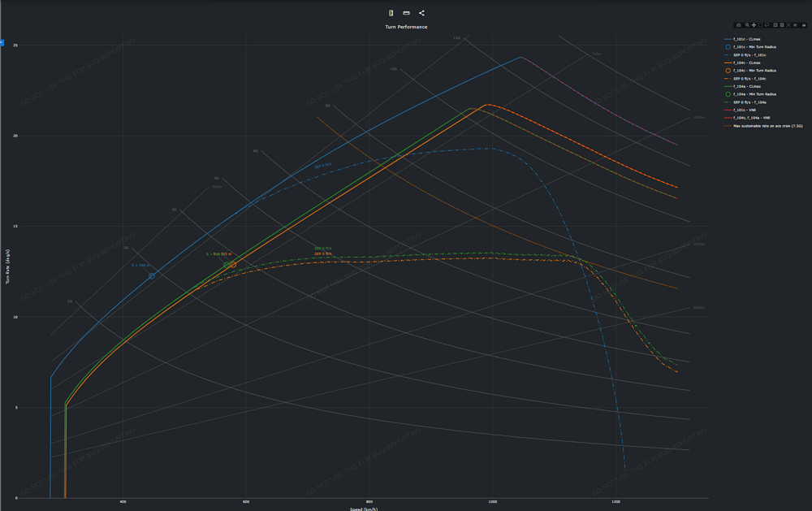Select the Lasso Select tool in the modebar

pyautogui.click(x=767, y=25)
